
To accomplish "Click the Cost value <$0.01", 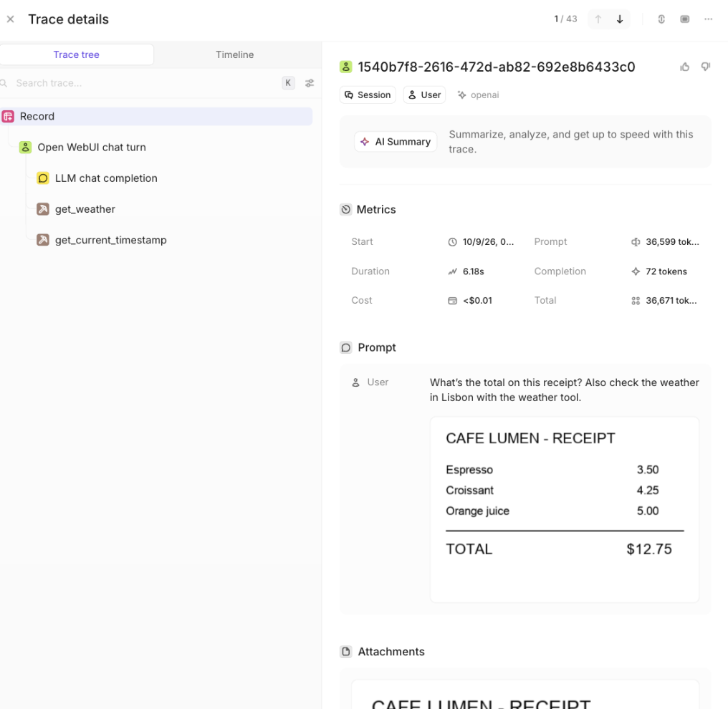I will pyautogui.click(x=477, y=301).
